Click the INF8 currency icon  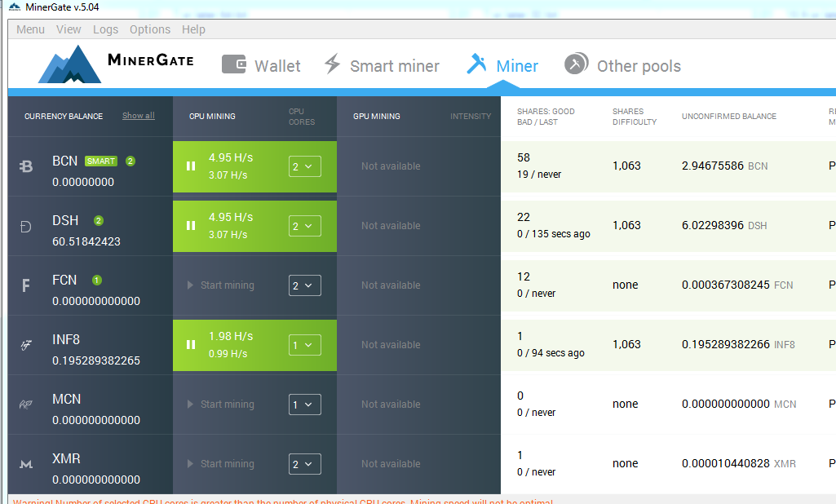[25, 345]
